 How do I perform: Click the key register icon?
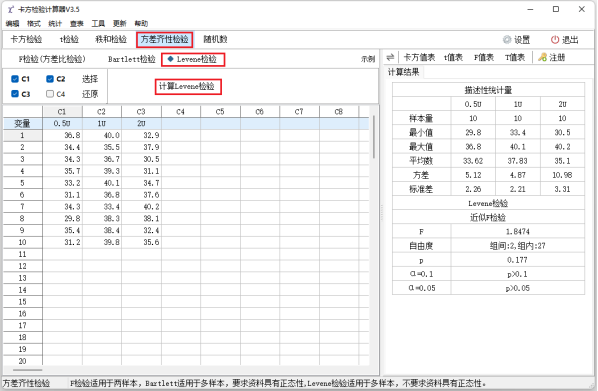[542, 58]
